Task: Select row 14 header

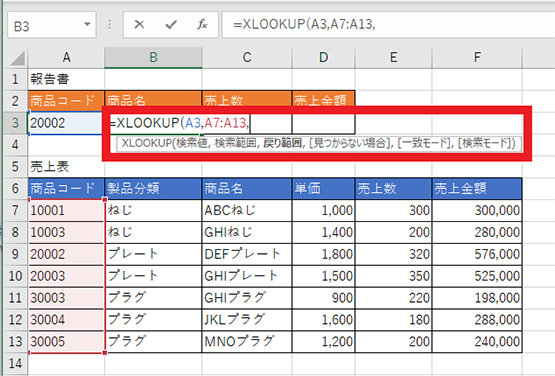Action: click(x=15, y=363)
